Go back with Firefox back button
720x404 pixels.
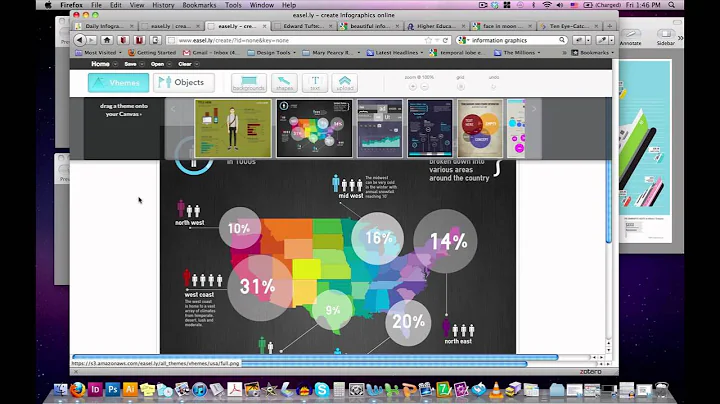click(x=79, y=40)
